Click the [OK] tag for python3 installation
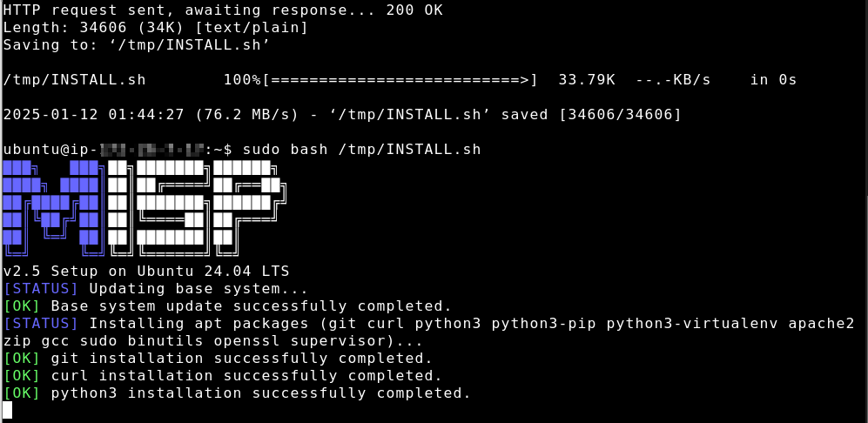Screen dimensions: 868x423 pyautogui.click(x=22, y=393)
